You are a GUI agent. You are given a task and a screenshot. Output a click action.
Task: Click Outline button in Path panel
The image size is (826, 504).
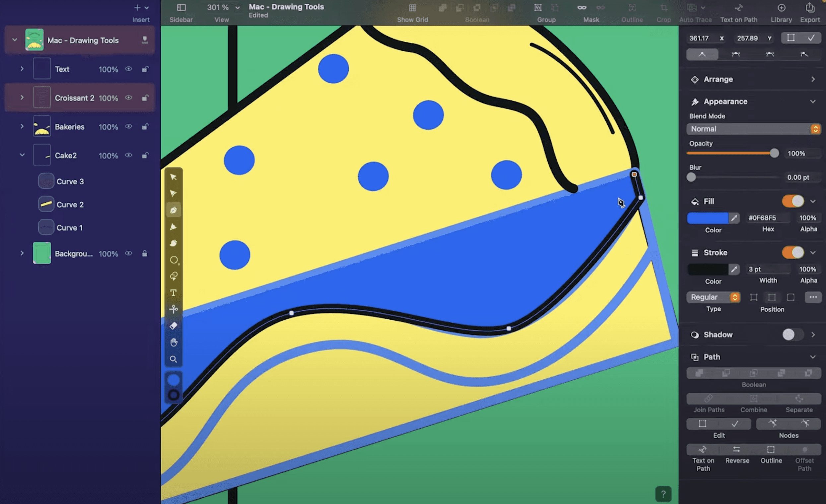[771, 449]
